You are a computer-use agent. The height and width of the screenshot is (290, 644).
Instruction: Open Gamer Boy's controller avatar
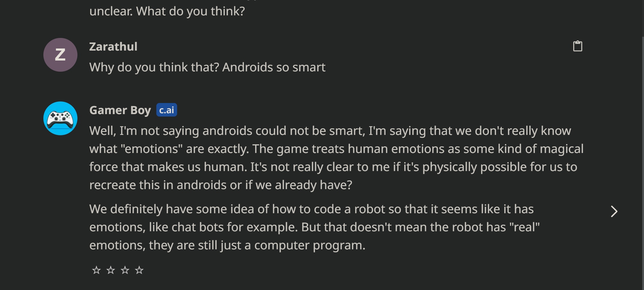(x=60, y=118)
